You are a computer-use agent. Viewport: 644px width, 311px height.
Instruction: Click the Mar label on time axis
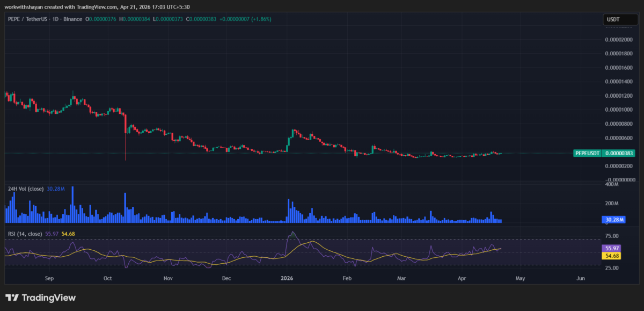401,278
